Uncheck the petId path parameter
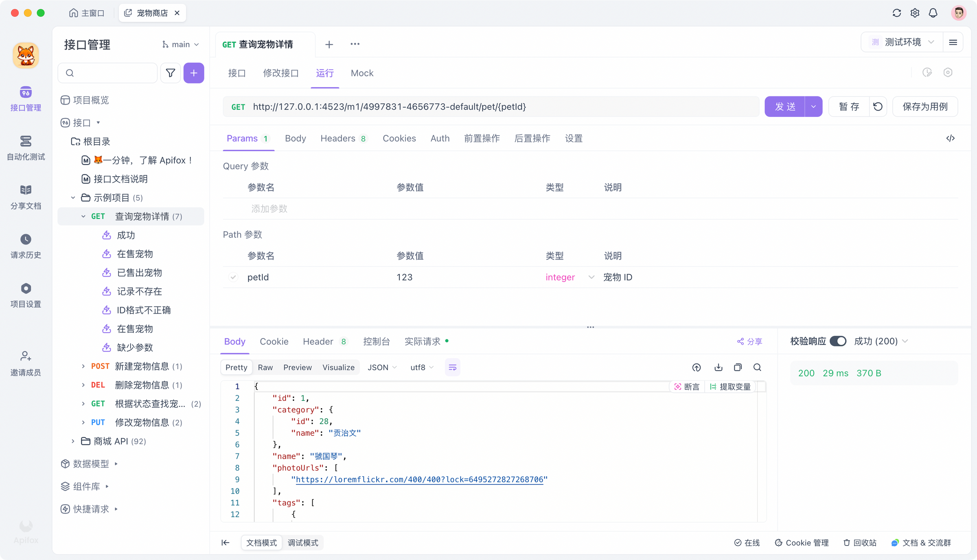 pos(233,277)
